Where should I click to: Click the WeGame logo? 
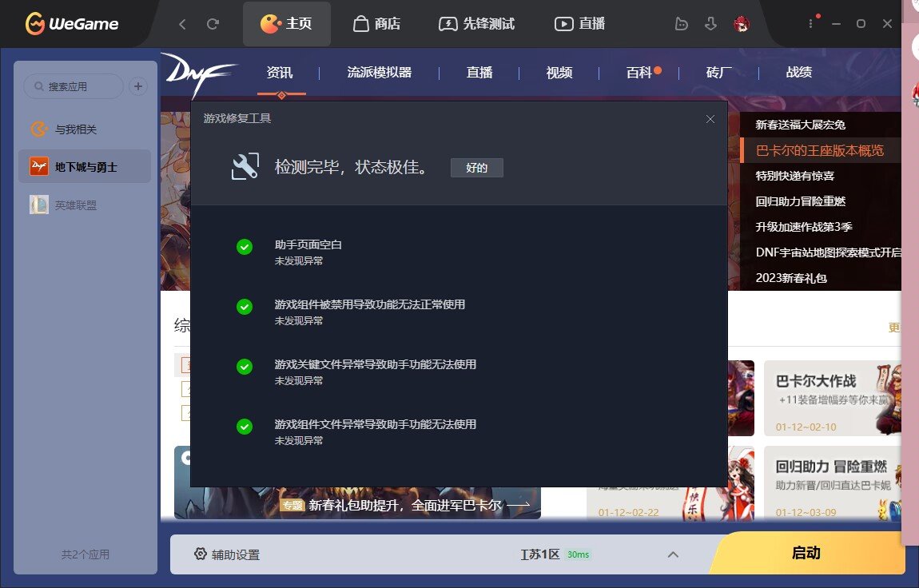71,24
